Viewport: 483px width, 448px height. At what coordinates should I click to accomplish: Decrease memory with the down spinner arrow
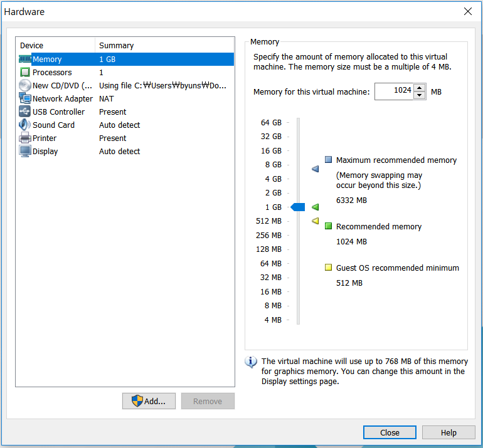tap(419, 95)
